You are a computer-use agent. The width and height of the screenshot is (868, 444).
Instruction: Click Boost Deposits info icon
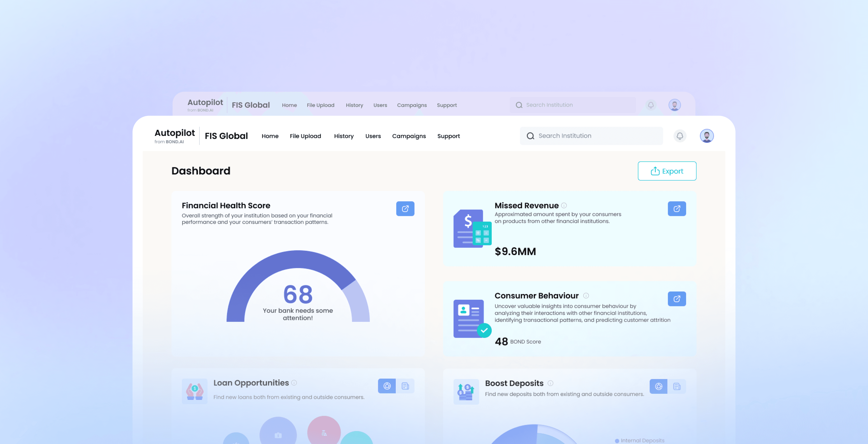tap(550, 383)
